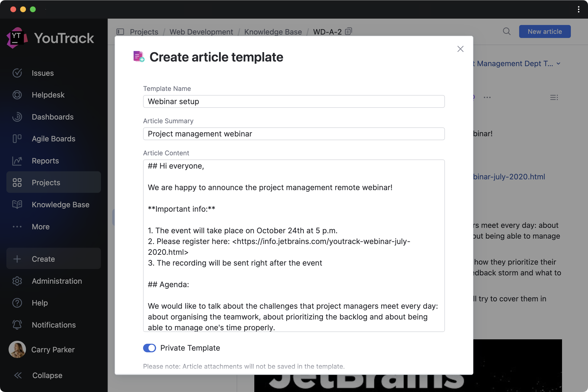
Task: Copy article ID icon next to WD-A-2
Action: point(348,32)
